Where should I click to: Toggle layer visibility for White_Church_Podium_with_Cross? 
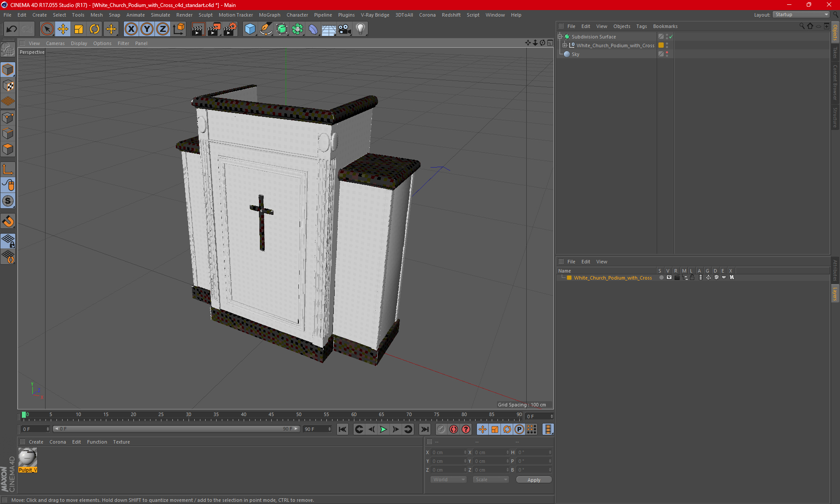(x=669, y=277)
